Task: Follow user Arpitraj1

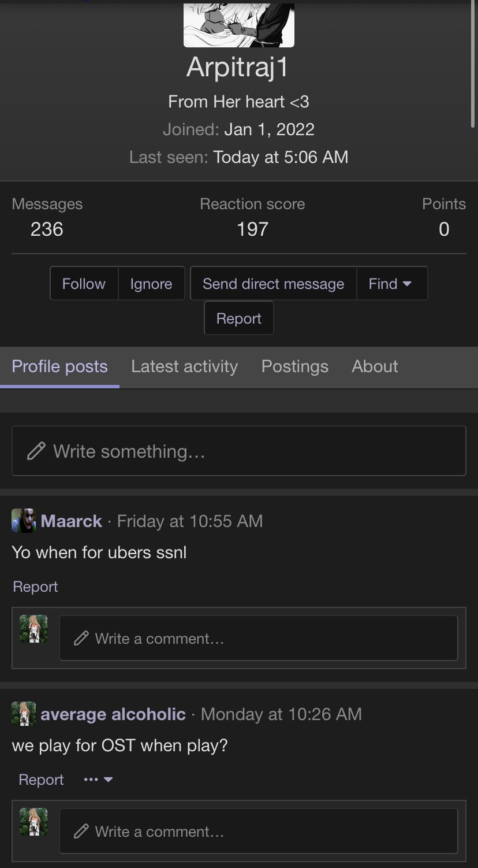Action: (x=84, y=283)
